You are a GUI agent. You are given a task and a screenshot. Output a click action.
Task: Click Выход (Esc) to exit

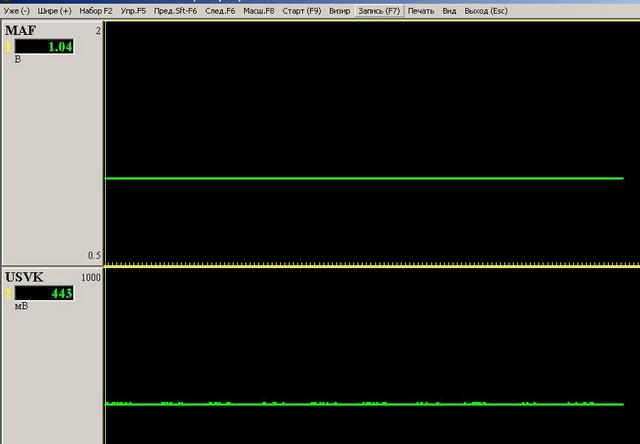[x=486, y=10]
